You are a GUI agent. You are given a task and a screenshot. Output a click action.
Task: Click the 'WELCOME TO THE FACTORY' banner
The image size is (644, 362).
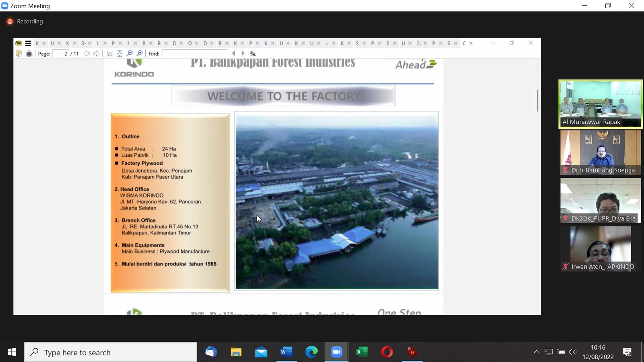[284, 96]
